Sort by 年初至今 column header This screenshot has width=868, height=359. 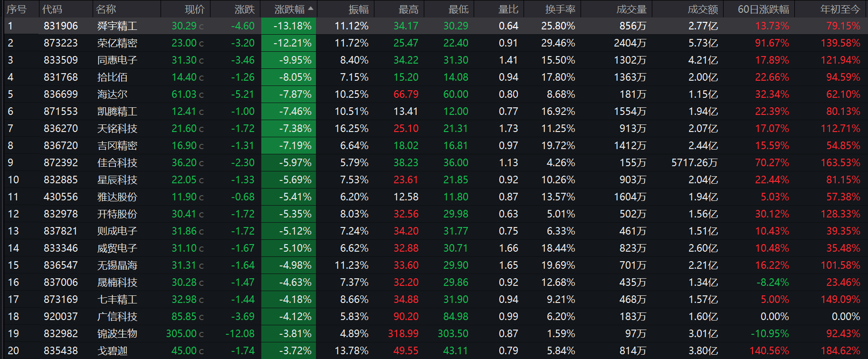[x=840, y=9]
